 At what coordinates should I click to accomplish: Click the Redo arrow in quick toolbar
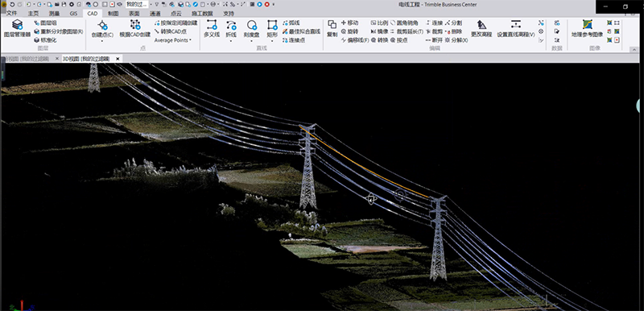pos(19,5)
